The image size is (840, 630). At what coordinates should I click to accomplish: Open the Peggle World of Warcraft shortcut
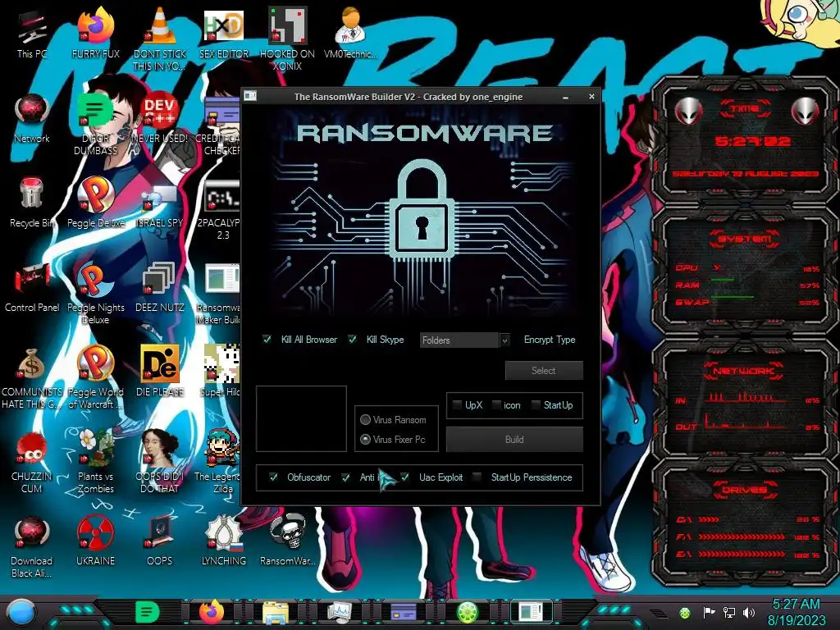(x=95, y=377)
